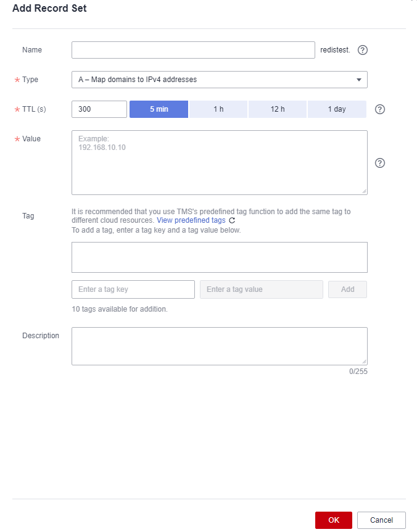Select the 5 min TTL option

(x=159, y=109)
